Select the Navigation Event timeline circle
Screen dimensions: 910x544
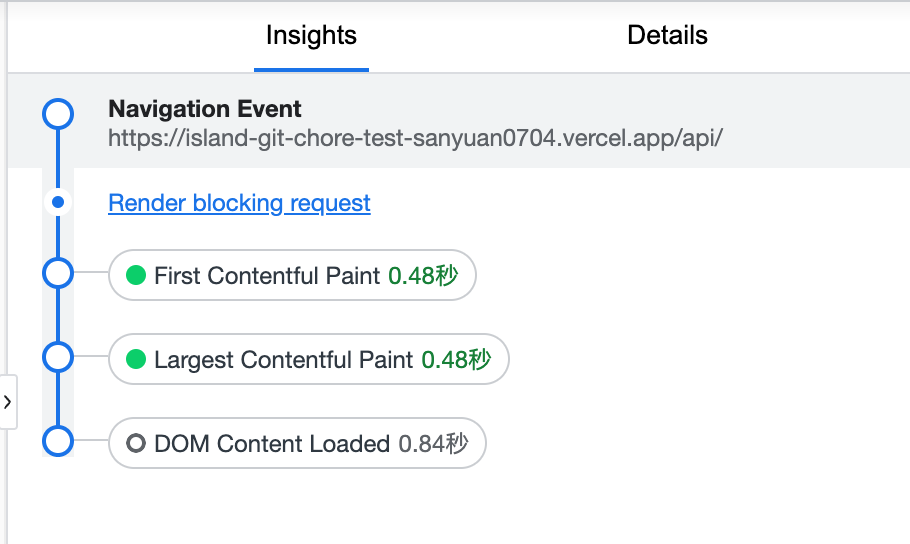(x=58, y=113)
